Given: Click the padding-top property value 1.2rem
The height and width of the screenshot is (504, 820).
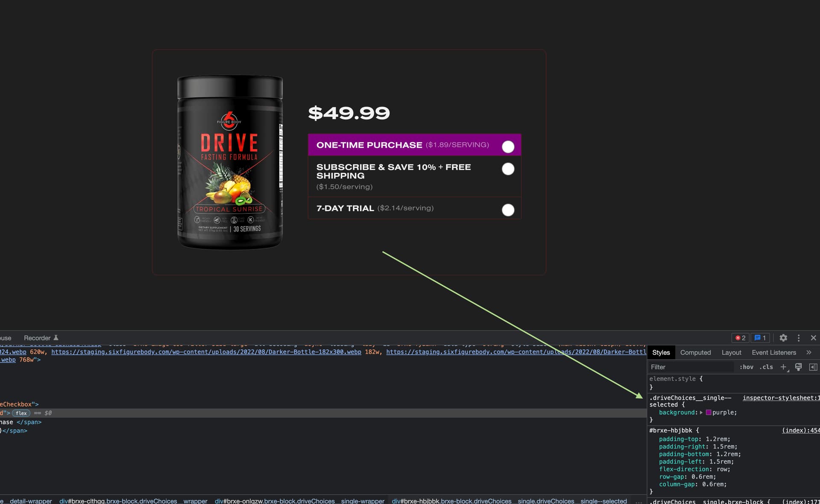Looking at the screenshot, I should pos(716,439).
